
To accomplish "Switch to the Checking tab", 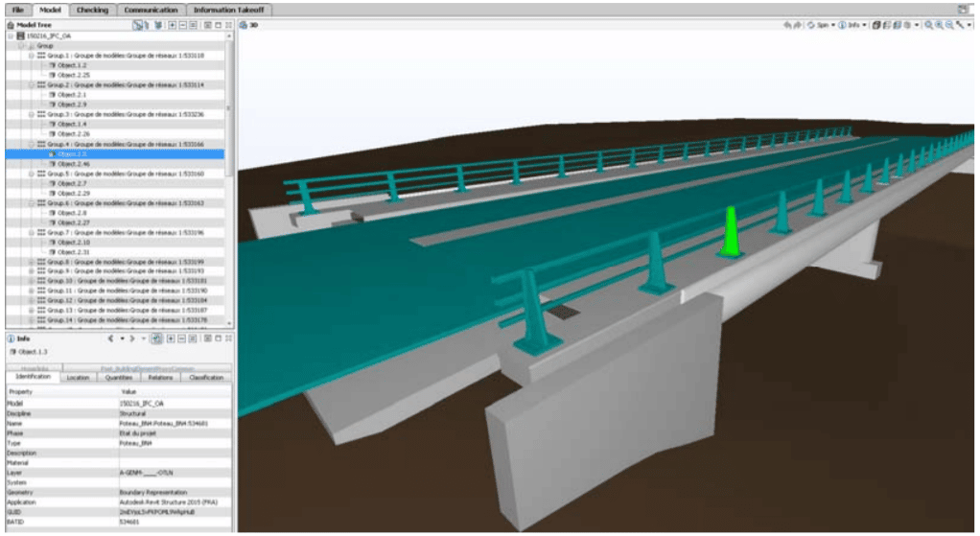I will click(x=92, y=9).
